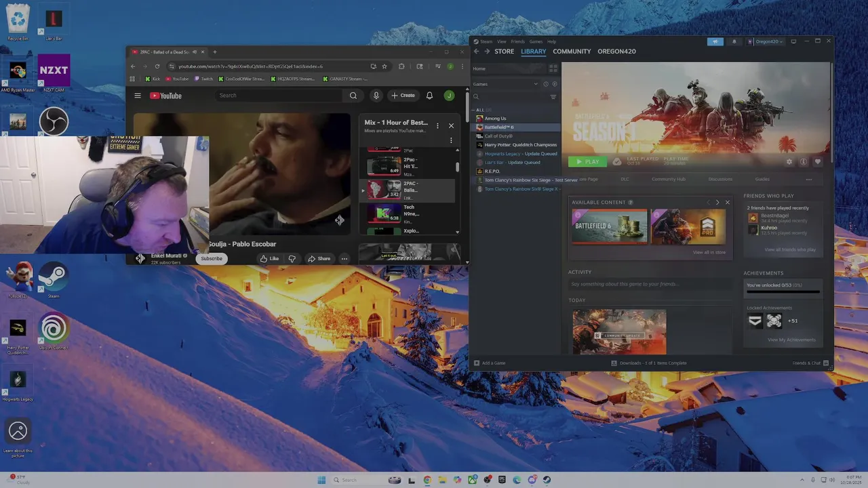Like the YouTube video
Image resolution: width=868 pixels, height=488 pixels.
(269, 258)
